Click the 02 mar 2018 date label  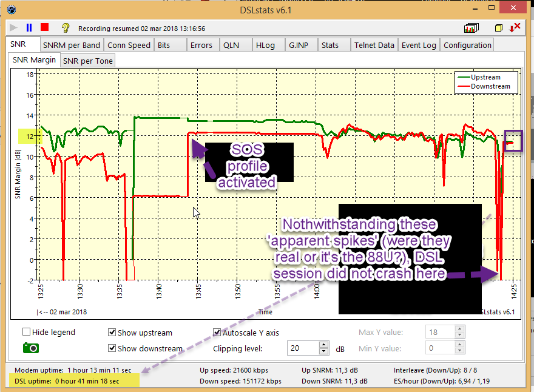(68, 312)
